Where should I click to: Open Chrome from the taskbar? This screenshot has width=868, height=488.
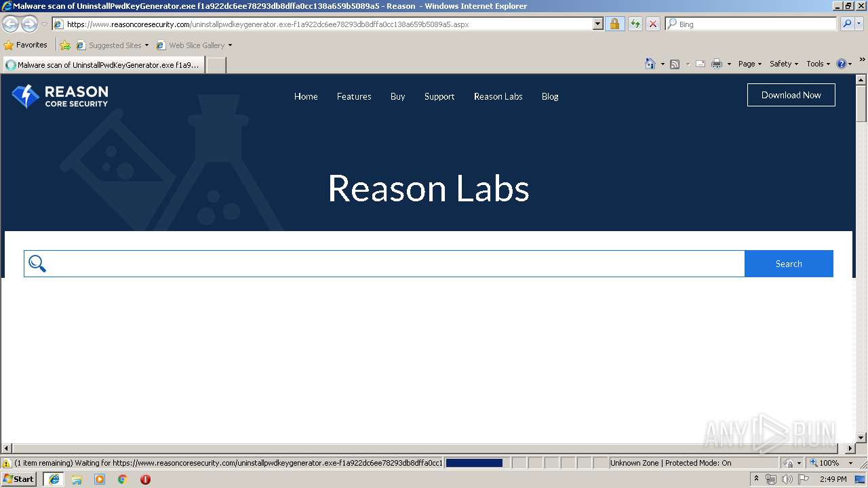coord(123,479)
